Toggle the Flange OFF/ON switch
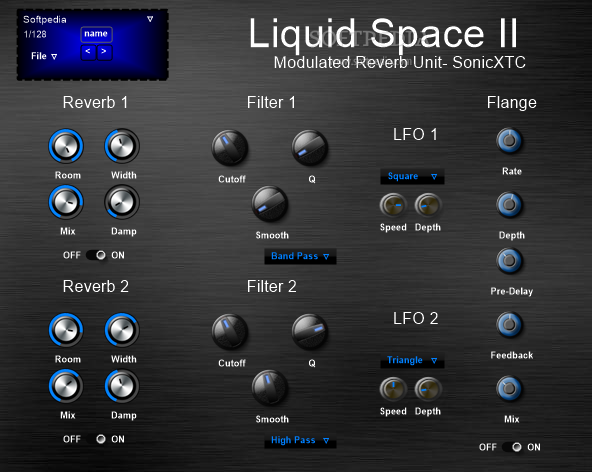The height and width of the screenshot is (472, 592). point(512,447)
